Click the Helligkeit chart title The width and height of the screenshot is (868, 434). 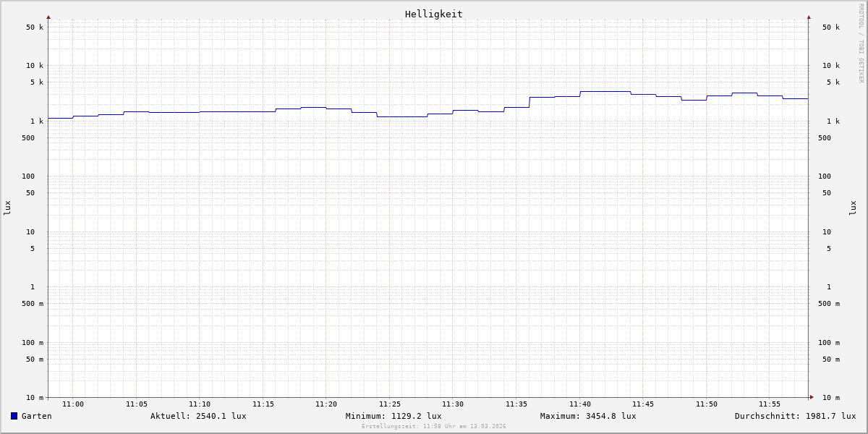[433, 14]
